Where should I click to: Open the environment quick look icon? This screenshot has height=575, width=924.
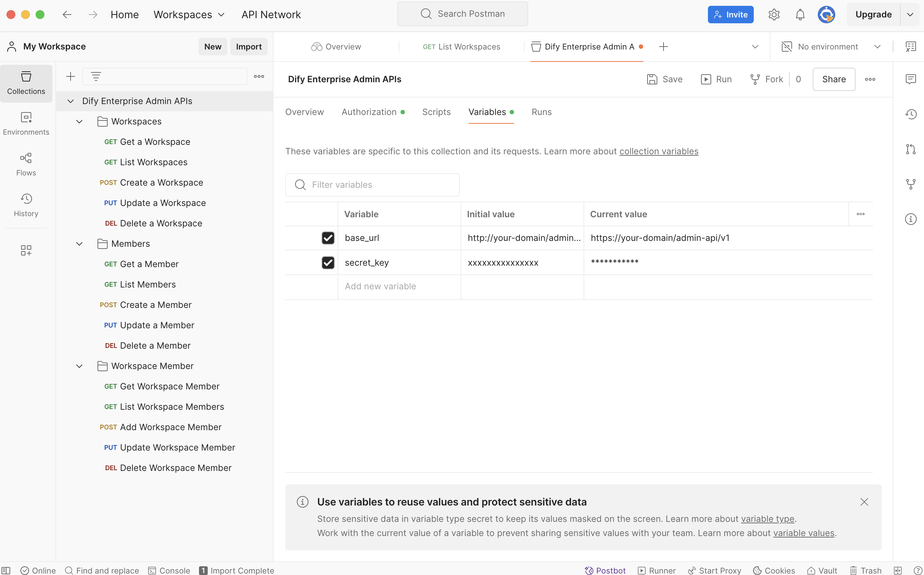pyautogui.click(x=911, y=46)
